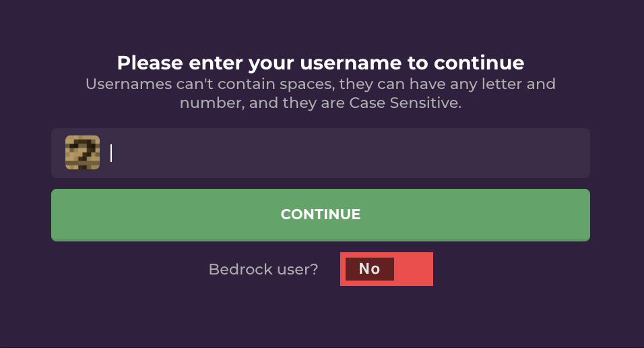Screen dimensions: 644x348
Task: Click the word "CONTINUE" on the green bar
Action: [x=321, y=214]
